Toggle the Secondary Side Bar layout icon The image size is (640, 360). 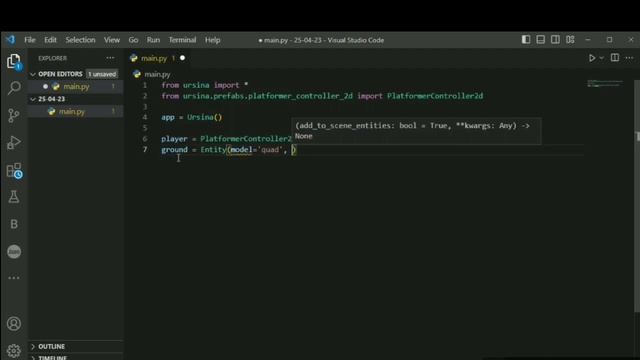tap(556, 40)
